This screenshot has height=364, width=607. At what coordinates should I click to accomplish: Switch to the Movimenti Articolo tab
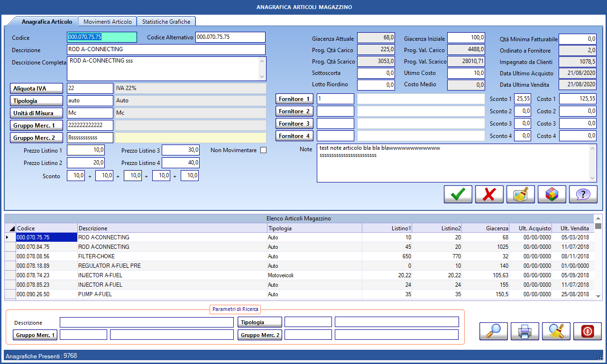[107, 22]
